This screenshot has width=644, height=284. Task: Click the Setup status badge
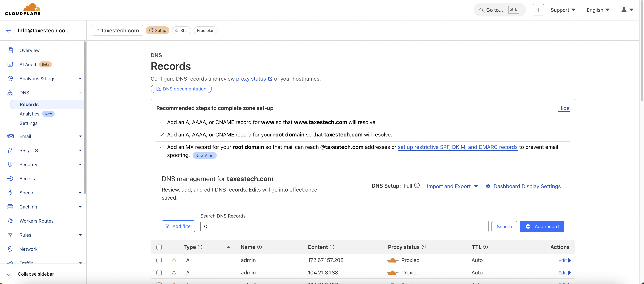[158, 31]
